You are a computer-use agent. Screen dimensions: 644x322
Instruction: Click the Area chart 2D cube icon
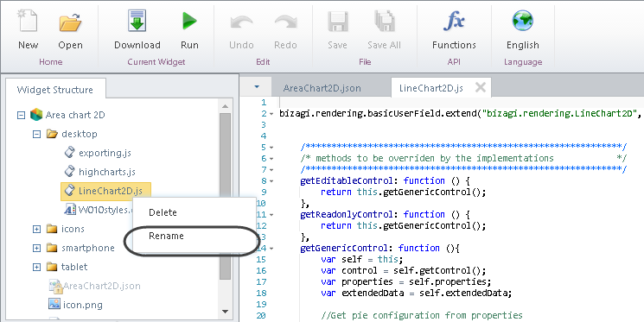[x=36, y=115]
